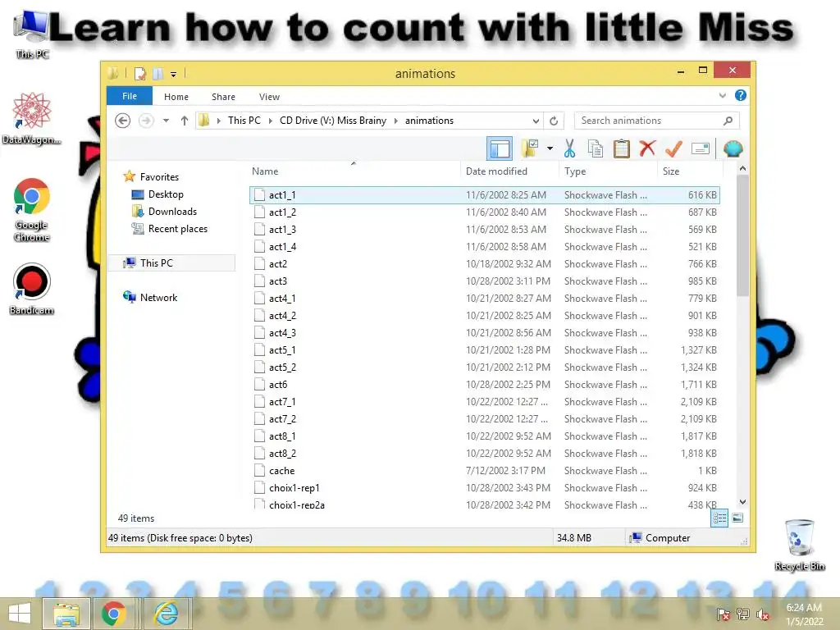Viewport: 840px width, 630px height.
Task: Click quick access New folder icon
Action: click(158, 73)
